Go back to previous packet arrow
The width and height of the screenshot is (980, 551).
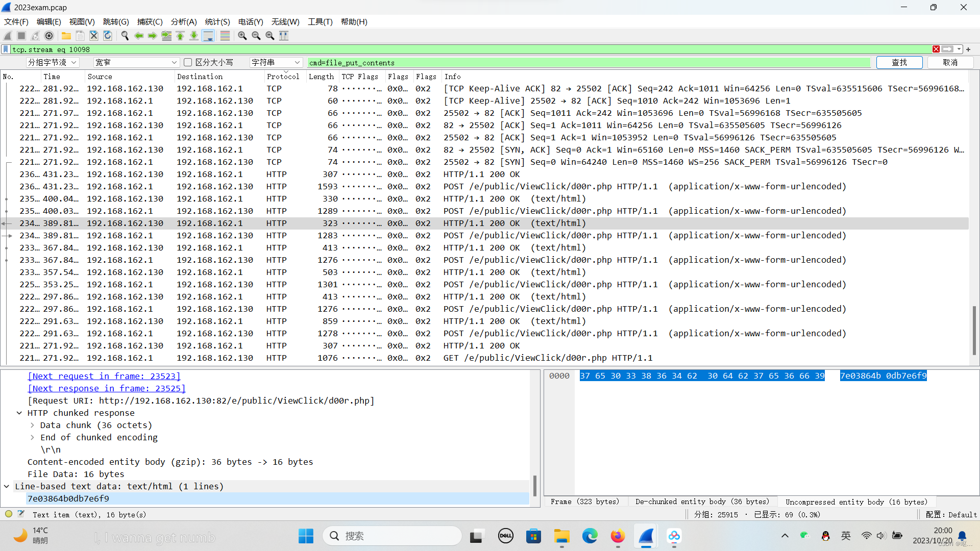click(139, 36)
